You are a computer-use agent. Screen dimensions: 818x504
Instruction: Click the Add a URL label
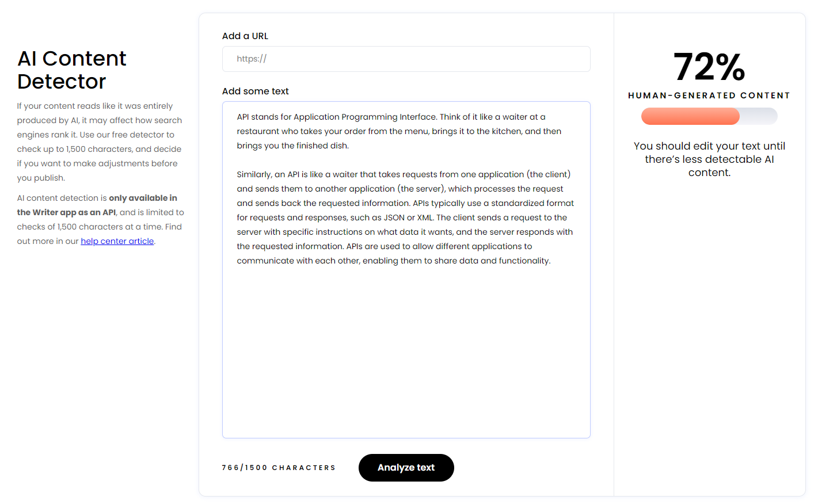click(x=245, y=36)
